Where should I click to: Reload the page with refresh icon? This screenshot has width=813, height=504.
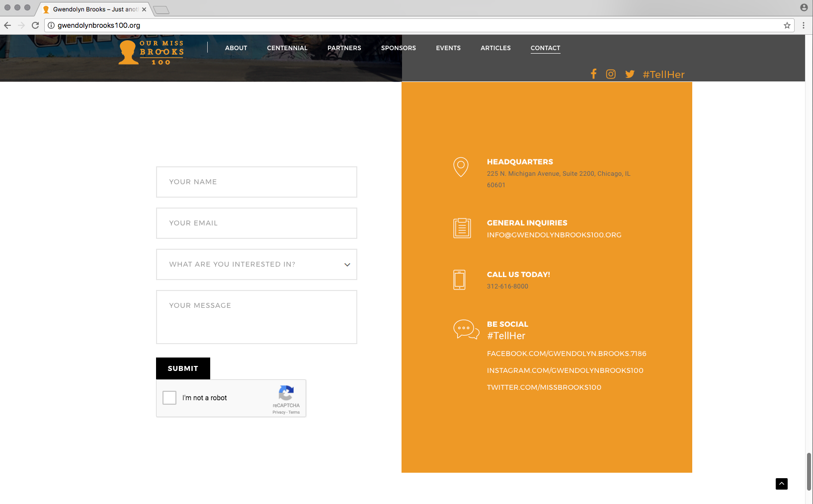35,25
